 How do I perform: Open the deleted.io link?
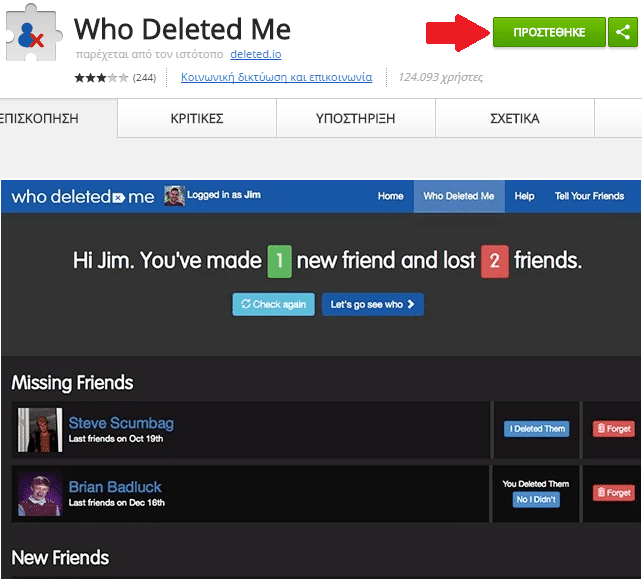pos(255,54)
